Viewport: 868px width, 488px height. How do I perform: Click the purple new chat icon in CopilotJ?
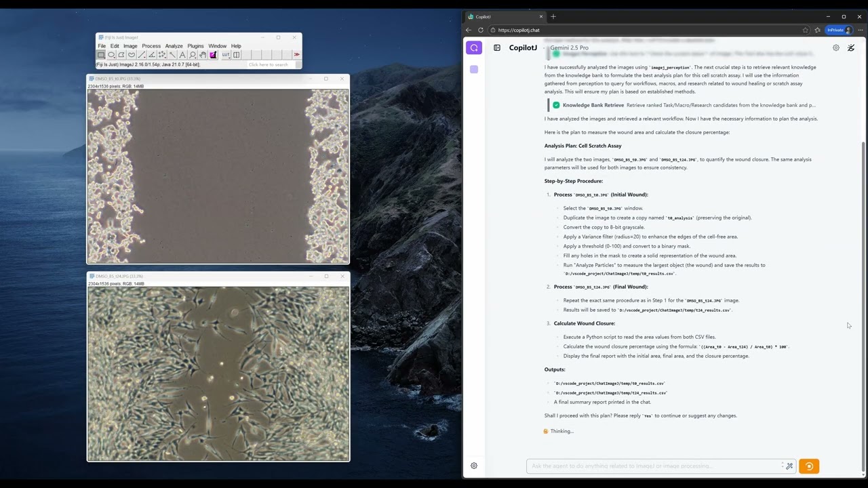474,47
